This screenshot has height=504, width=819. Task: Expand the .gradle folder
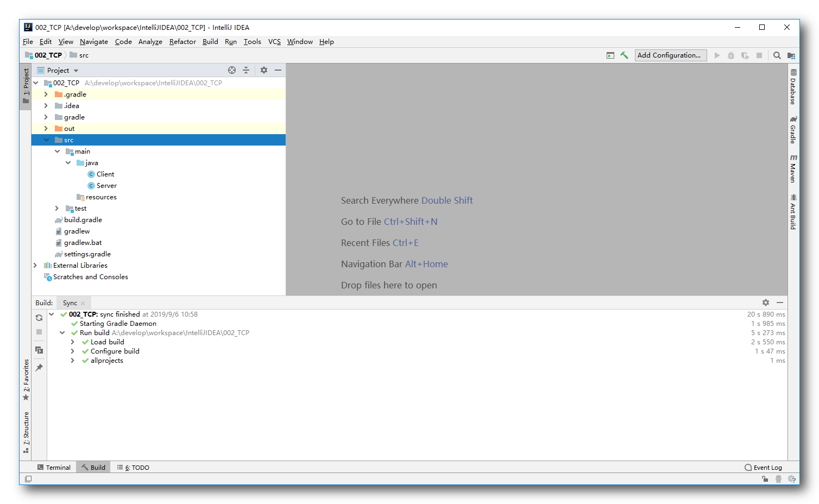[46, 94]
